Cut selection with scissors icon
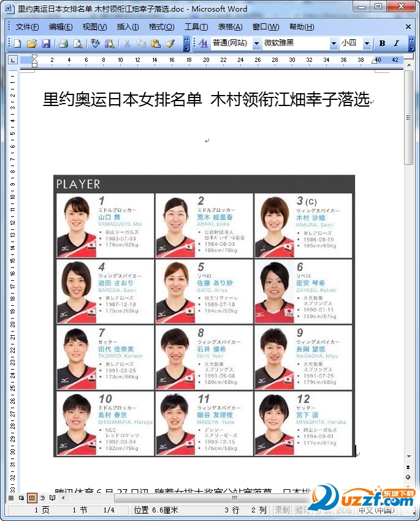This screenshot has width=420, height=521. pyautogui.click(x=127, y=44)
